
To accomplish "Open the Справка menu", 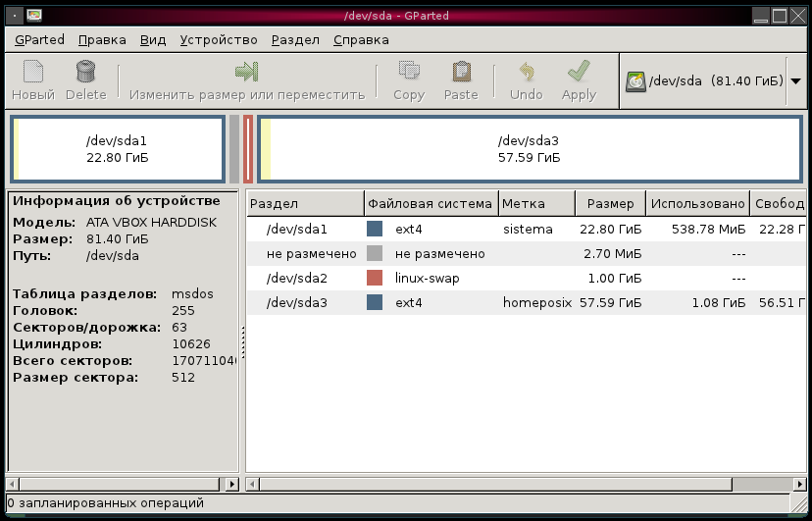I will (x=361, y=40).
